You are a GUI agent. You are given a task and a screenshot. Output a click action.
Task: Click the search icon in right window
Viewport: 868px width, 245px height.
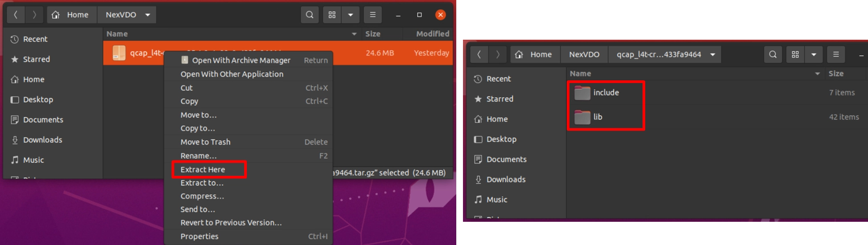coord(773,54)
